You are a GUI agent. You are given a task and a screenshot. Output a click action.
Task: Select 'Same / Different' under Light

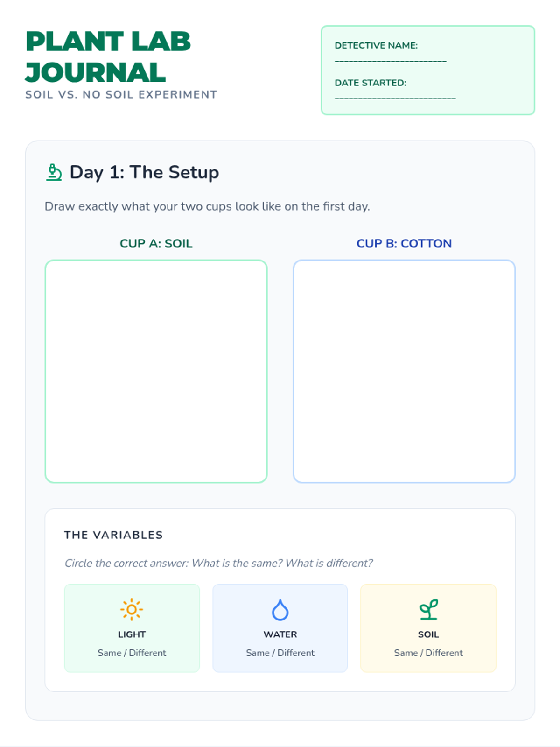tap(132, 653)
